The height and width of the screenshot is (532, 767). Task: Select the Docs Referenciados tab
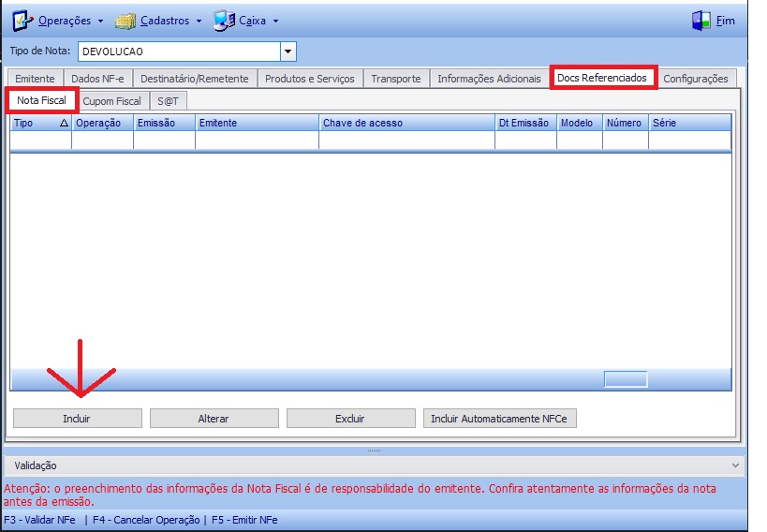click(602, 78)
